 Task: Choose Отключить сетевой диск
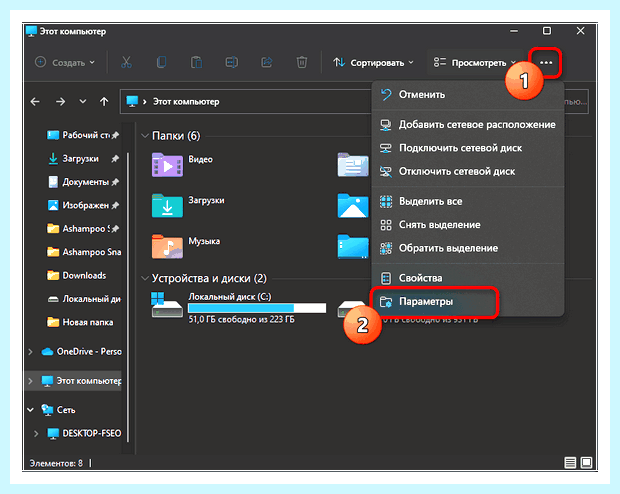coord(467,171)
